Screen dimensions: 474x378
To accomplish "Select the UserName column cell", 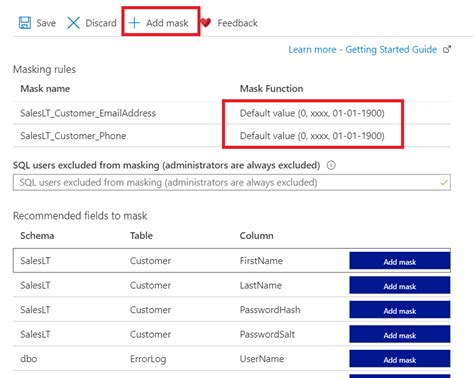I will [262, 359].
